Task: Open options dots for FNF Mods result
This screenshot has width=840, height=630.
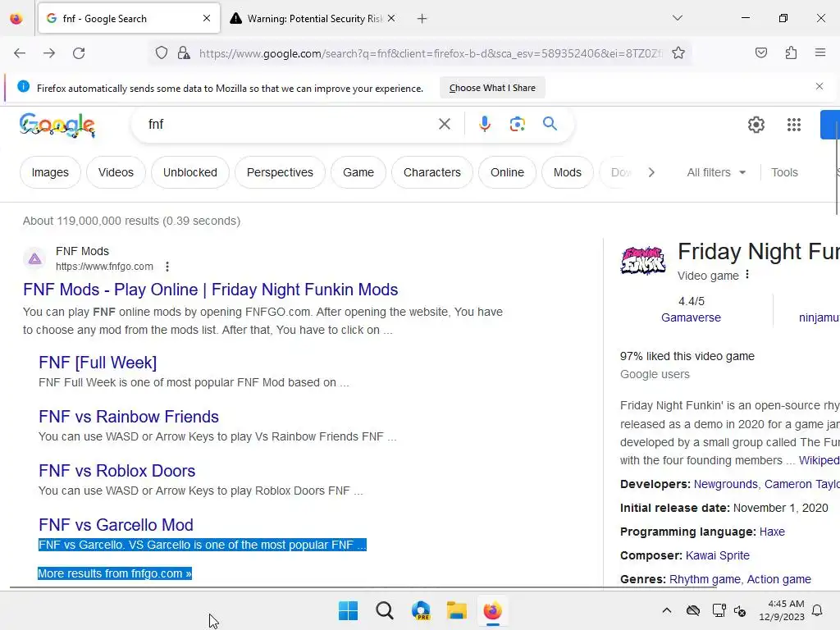Action: click(x=167, y=267)
